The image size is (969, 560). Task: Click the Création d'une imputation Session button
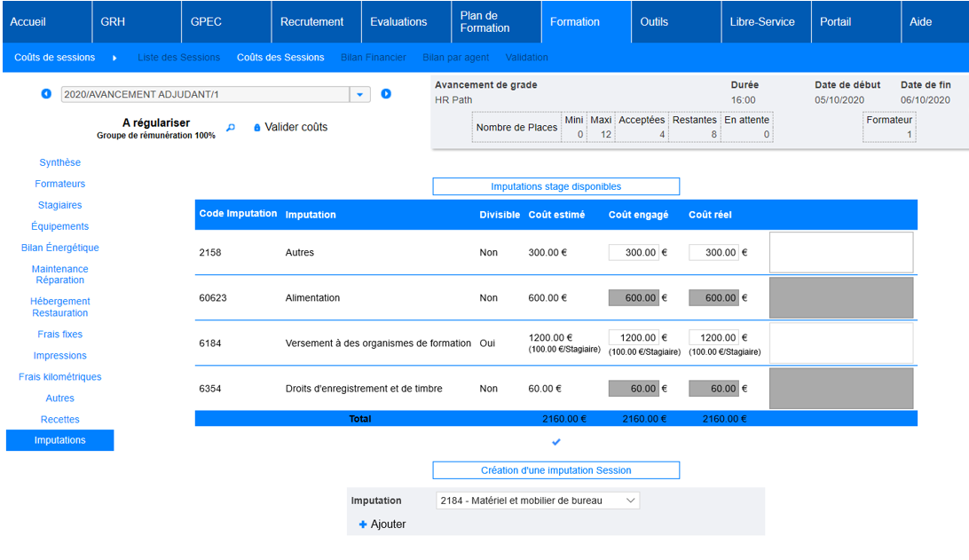555,470
